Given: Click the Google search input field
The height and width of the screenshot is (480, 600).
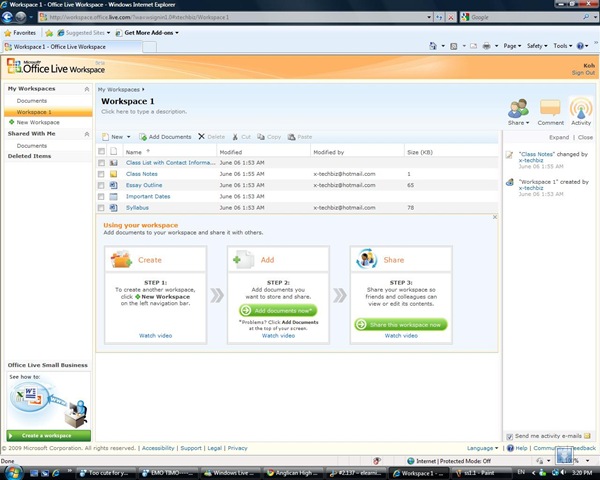Looking at the screenshot, I should click(526, 17).
